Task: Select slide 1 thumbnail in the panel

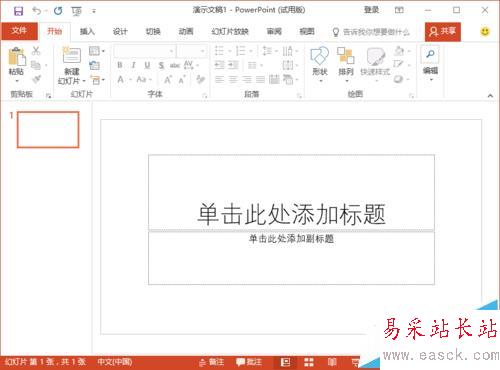Action: [x=48, y=130]
